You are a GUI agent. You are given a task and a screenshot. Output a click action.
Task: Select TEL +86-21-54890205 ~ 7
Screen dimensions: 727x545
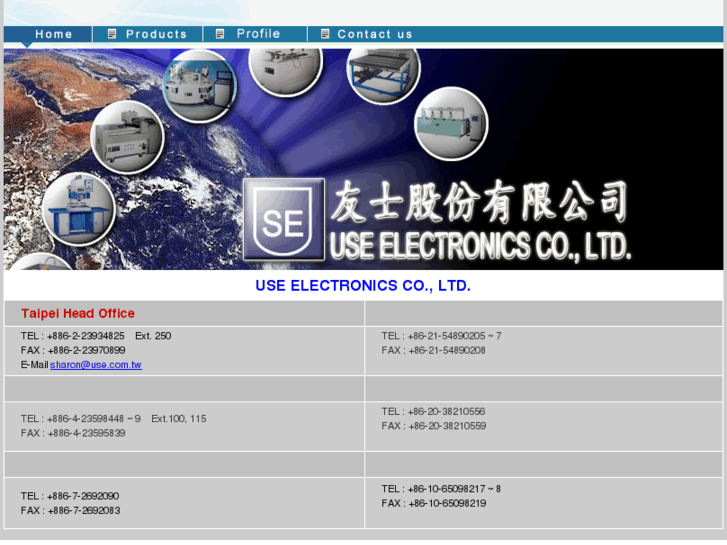pyautogui.click(x=441, y=336)
